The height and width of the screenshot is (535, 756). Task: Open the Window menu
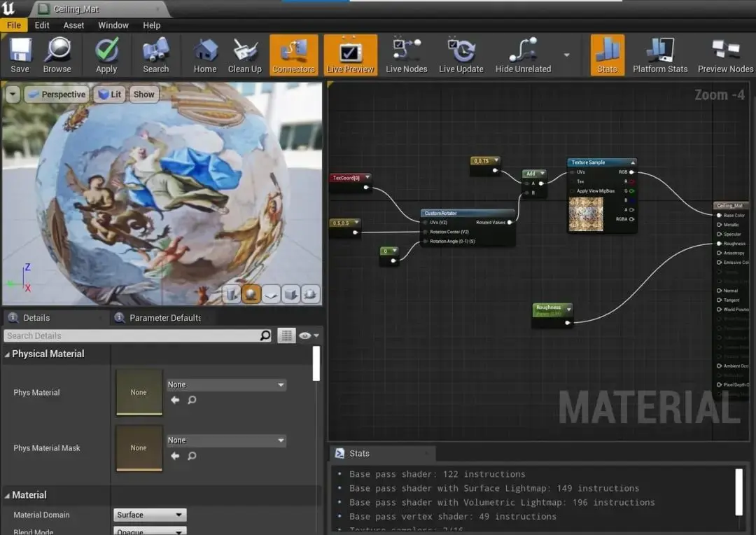[113, 25]
